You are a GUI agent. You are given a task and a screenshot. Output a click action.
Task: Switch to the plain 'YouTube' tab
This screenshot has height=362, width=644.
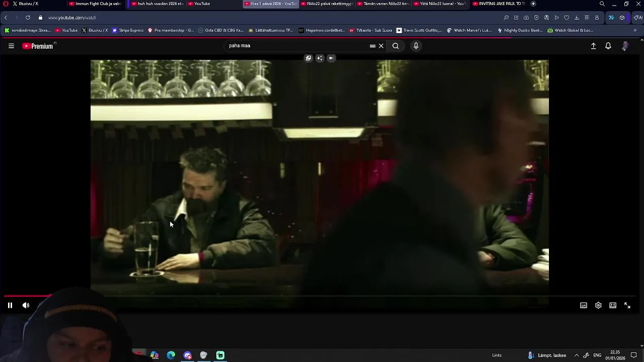point(214,4)
